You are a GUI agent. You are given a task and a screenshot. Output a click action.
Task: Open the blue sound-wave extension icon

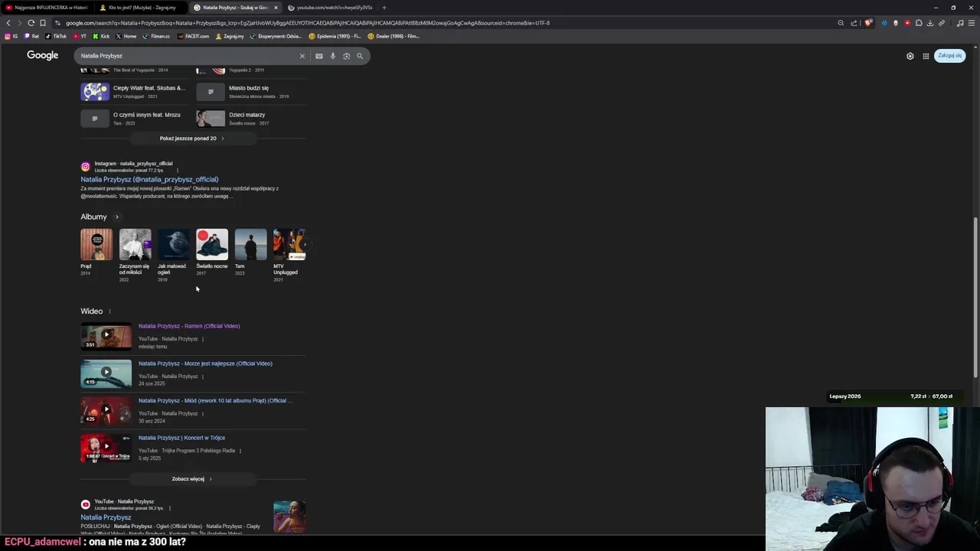pos(884,23)
